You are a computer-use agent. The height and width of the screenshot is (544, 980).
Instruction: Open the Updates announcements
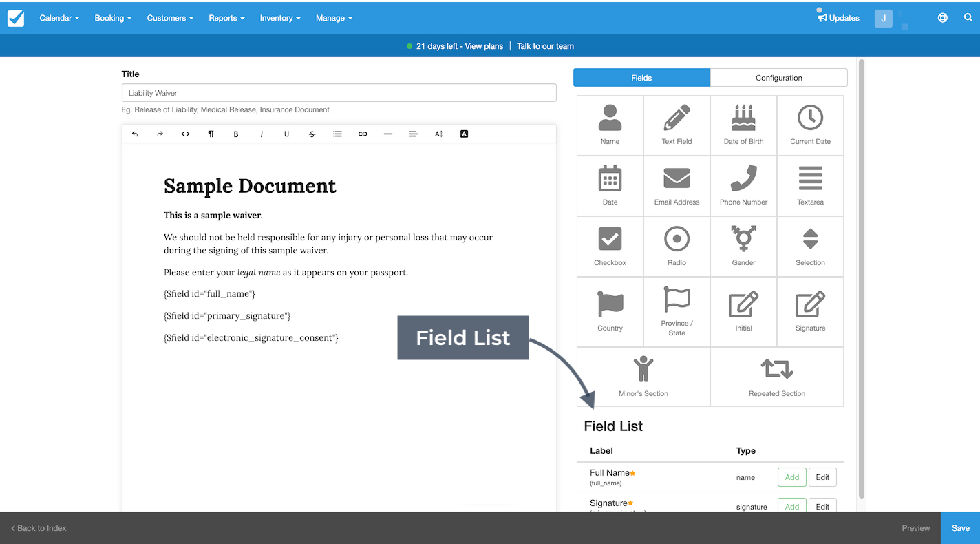(x=838, y=18)
